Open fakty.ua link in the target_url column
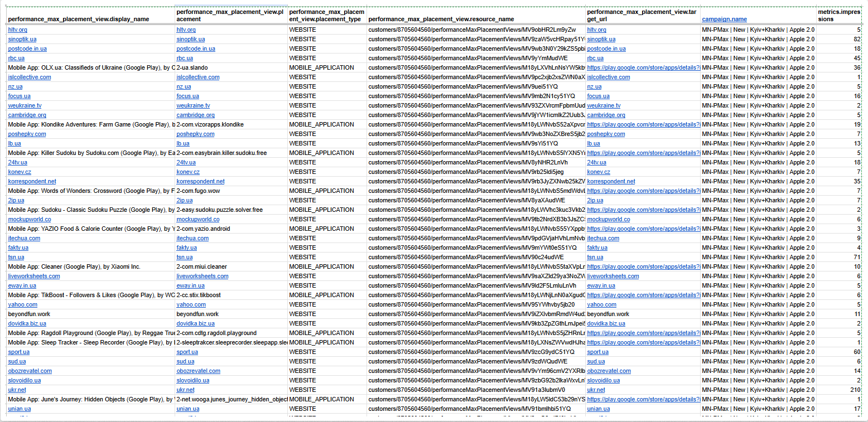The image size is (868, 422). (x=597, y=248)
